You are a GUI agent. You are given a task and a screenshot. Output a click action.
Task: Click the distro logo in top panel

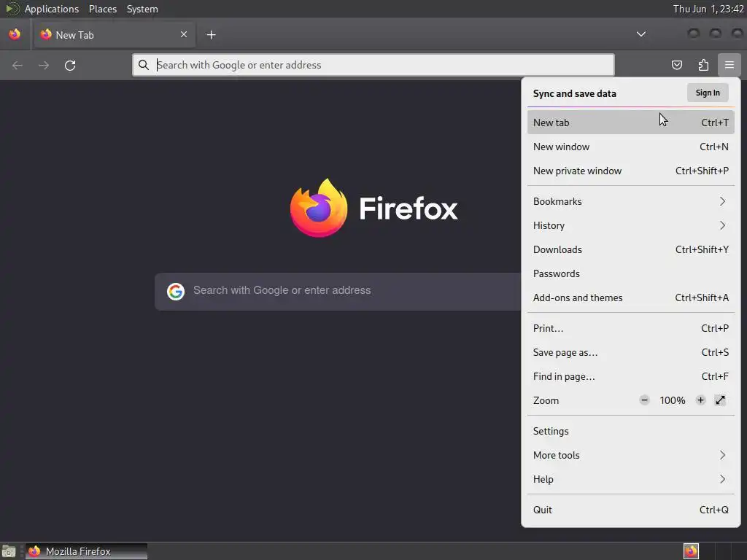tap(12, 9)
